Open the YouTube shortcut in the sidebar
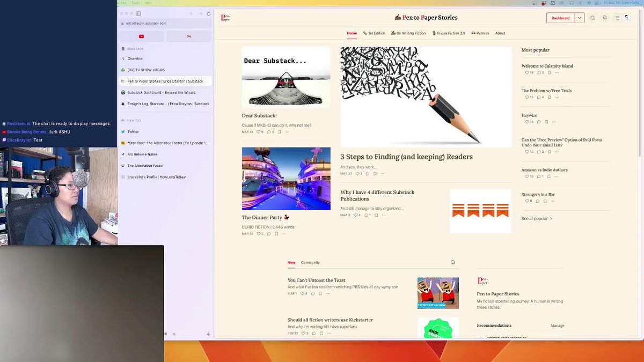This screenshot has height=362, width=644. 141,36
